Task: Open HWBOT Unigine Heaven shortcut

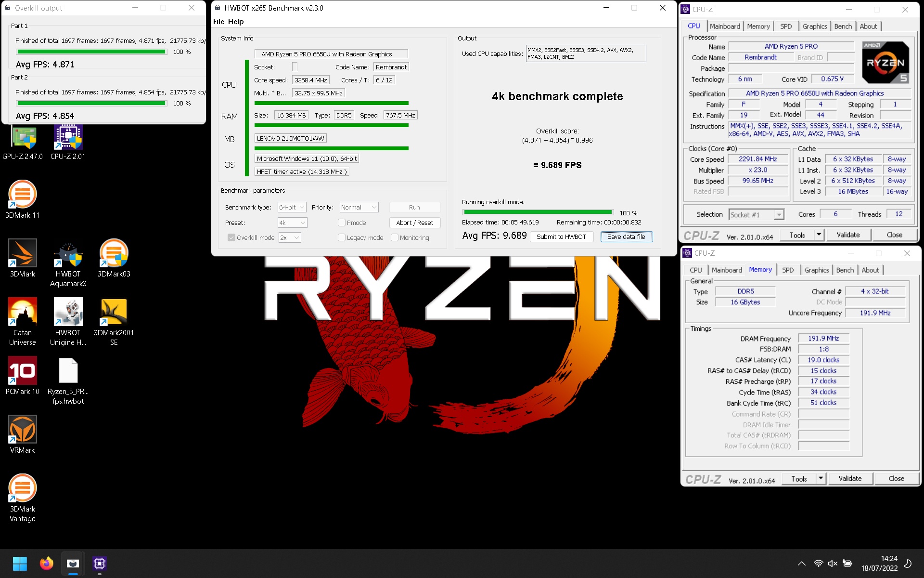Action: pyautogui.click(x=68, y=322)
